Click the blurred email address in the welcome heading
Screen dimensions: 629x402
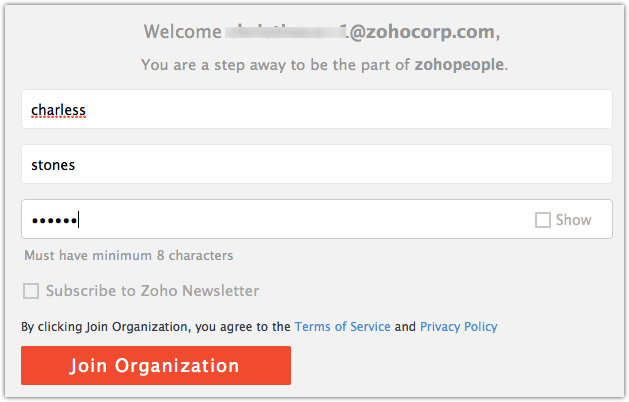click(x=284, y=32)
